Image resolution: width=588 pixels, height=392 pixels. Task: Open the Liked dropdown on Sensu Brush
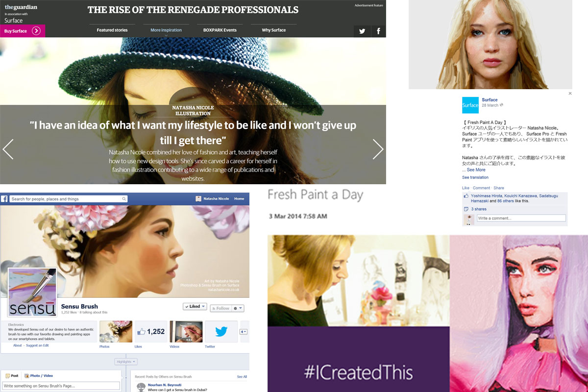click(x=195, y=306)
